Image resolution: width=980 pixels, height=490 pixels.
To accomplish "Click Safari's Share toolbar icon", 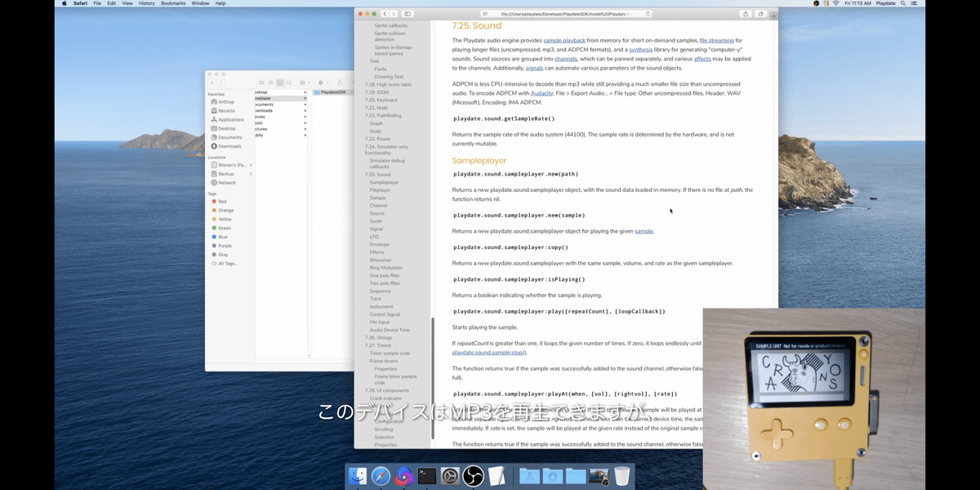I will pos(746,14).
